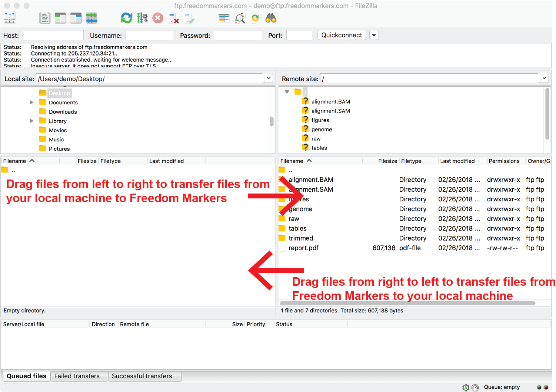This screenshot has width=556, height=392.
Task: Click the green activity LED indicator
Action: [539, 388]
